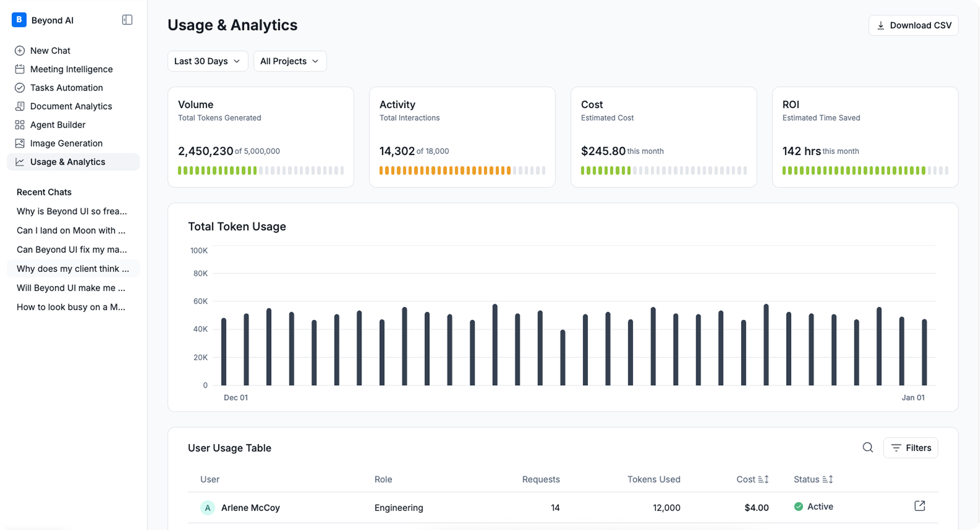Viewport: 980px width, 530px height.
Task: Select Usage & Analytics in sidebar
Action: [73, 162]
